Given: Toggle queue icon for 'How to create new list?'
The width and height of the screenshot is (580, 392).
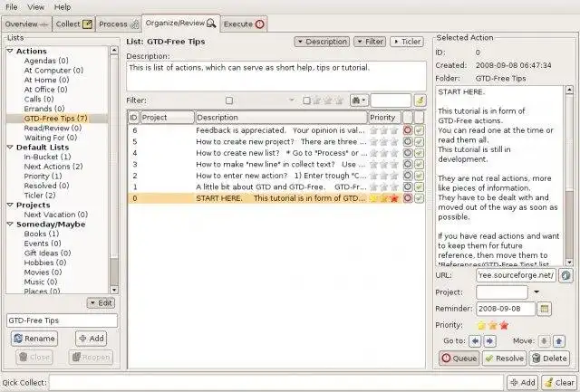Looking at the screenshot, I should (408, 153).
